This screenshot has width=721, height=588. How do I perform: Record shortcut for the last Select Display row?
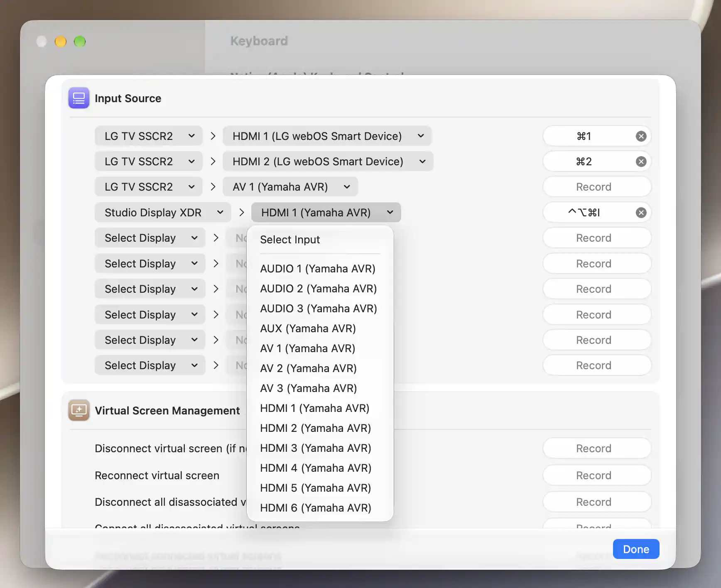[x=597, y=365]
